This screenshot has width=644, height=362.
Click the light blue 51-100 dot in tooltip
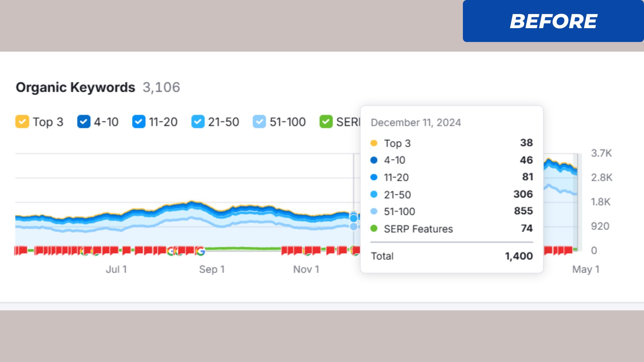click(x=374, y=212)
